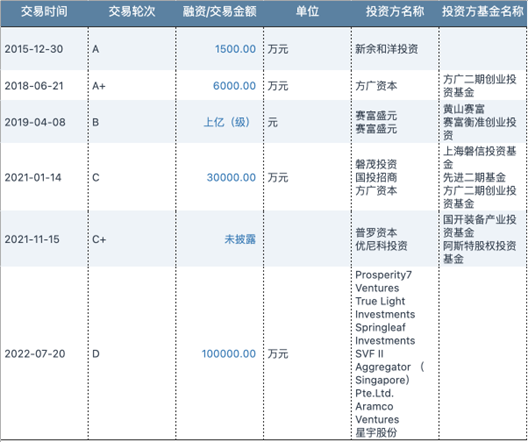Click the 交易时间 column header
528x442 pixels.
44,12
